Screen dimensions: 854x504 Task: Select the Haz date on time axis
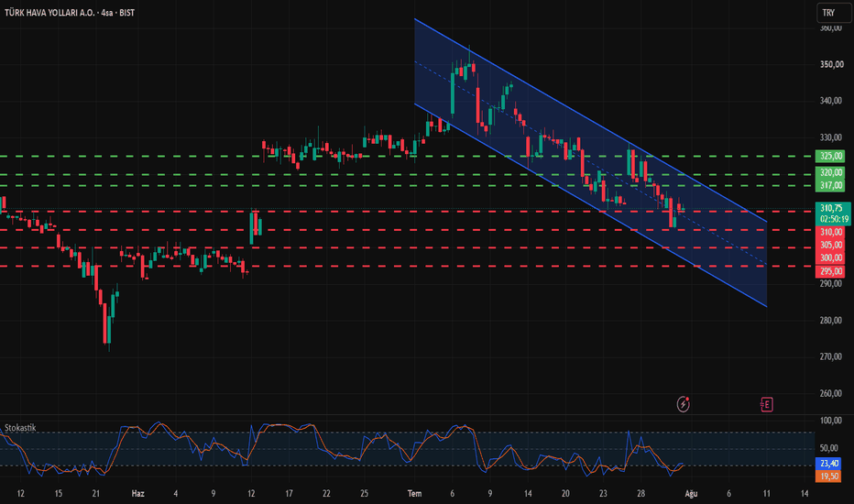click(137, 494)
